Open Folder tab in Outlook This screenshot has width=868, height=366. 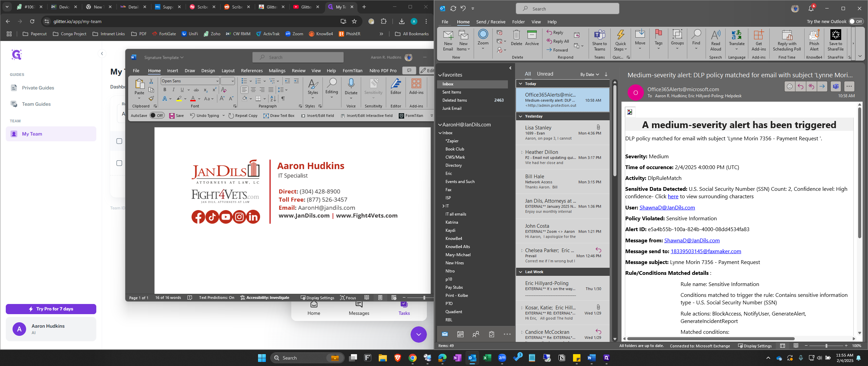[x=518, y=22]
